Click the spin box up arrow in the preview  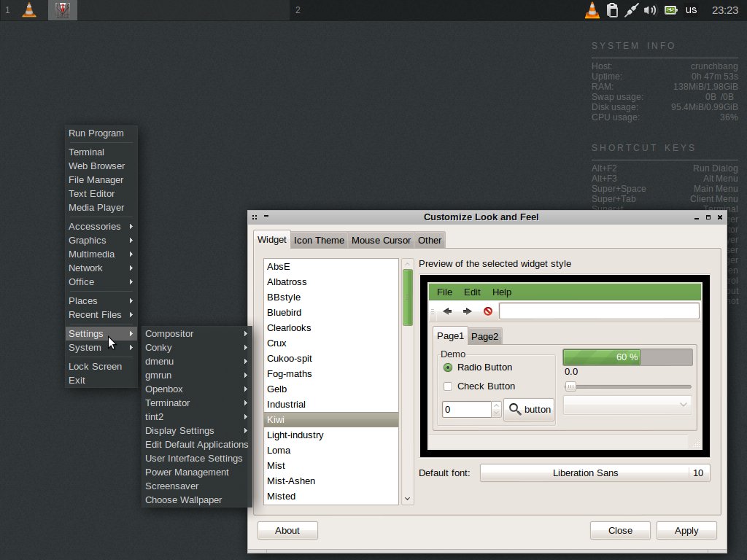click(x=496, y=405)
